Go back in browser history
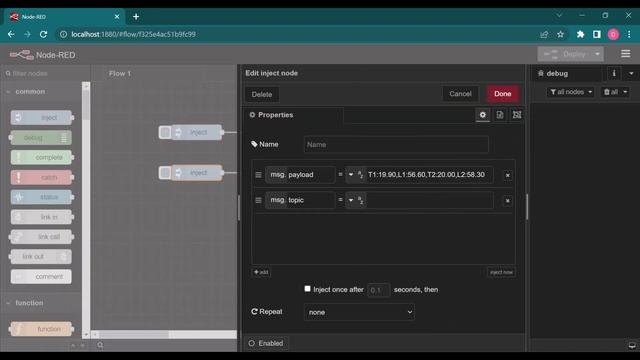This screenshot has height=360, width=640. 11,34
